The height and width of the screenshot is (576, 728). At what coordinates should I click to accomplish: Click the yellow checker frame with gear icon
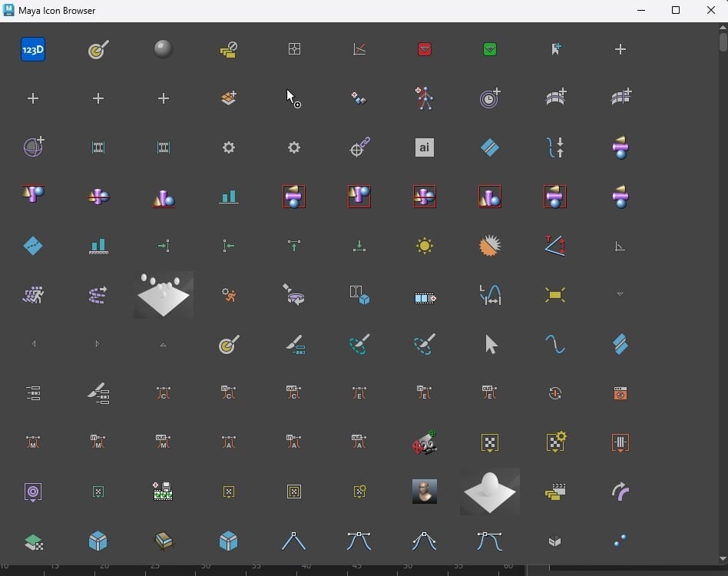556,442
